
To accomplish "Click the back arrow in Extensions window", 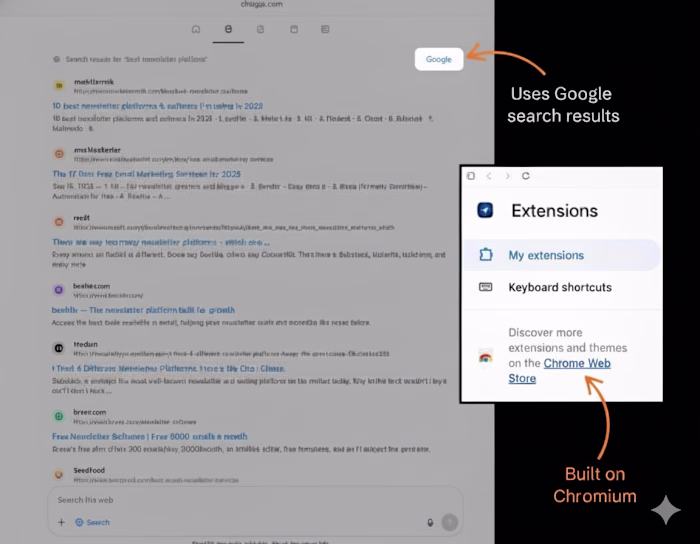I will (x=489, y=176).
